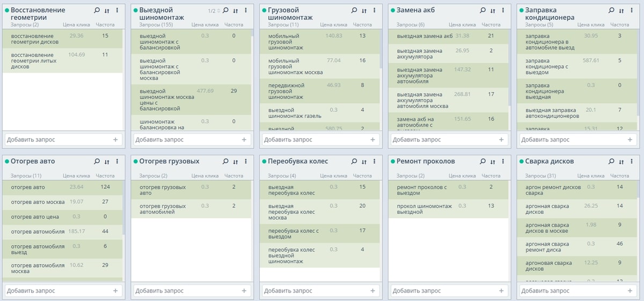Sort queries in Переобувка колес card
Viewport: 644px width, 301px height.
364,161
